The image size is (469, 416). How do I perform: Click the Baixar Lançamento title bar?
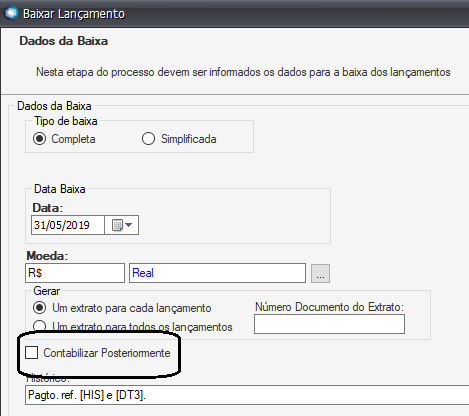[234, 14]
